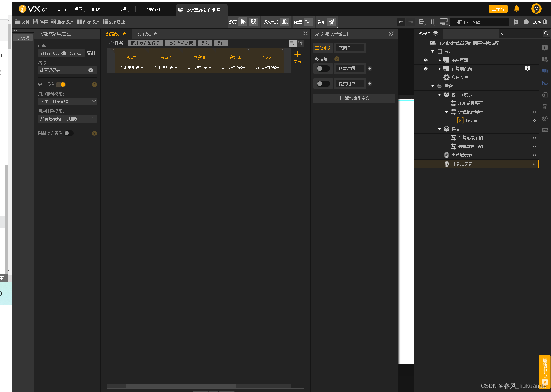Screen dimensions: 551x392
Task: Click the Nid search input field
Action: point(520,34)
